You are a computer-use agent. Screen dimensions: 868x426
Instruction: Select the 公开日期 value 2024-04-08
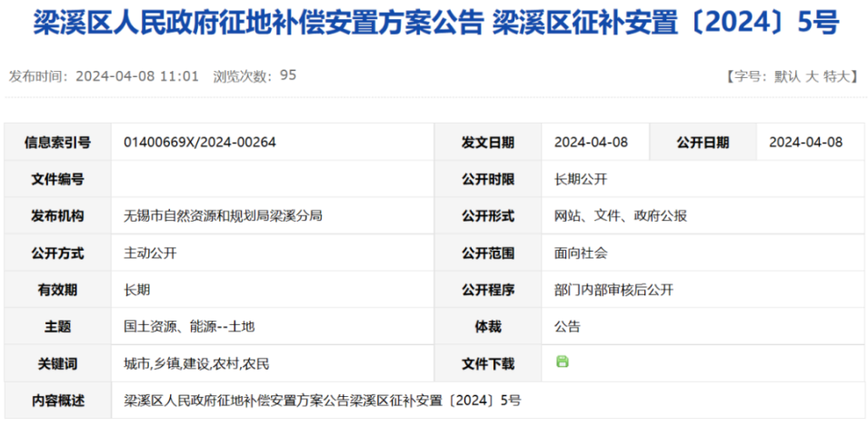tap(806, 143)
